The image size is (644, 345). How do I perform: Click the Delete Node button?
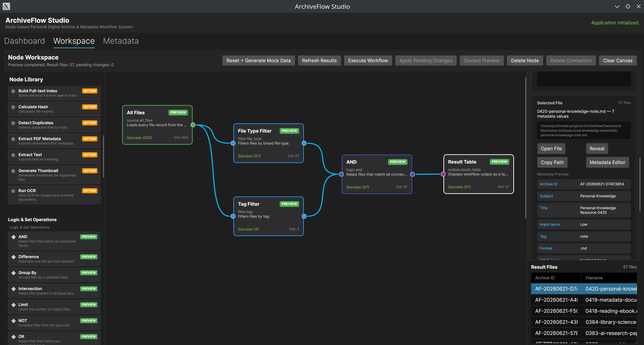(x=525, y=60)
